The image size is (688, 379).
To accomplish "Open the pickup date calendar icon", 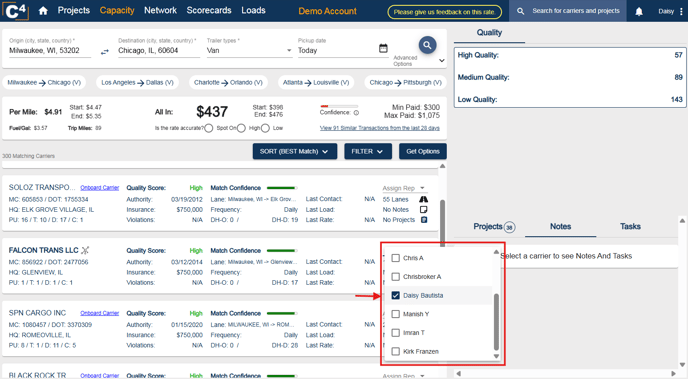I will [383, 48].
